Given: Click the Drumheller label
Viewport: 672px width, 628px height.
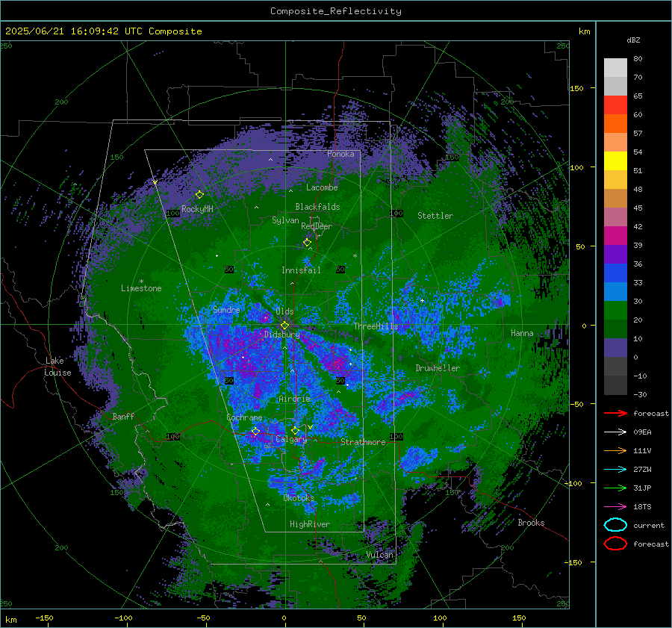Looking at the screenshot, I should (x=438, y=368).
